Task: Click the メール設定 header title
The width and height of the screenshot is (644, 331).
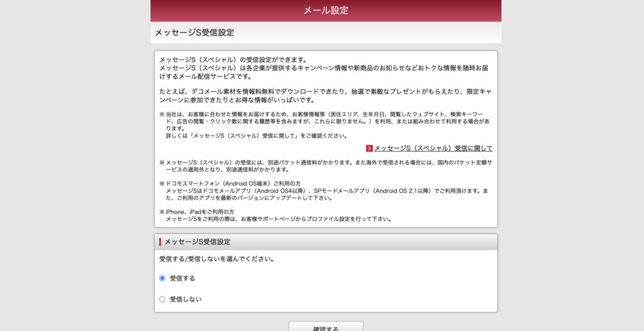Action: [326, 10]
